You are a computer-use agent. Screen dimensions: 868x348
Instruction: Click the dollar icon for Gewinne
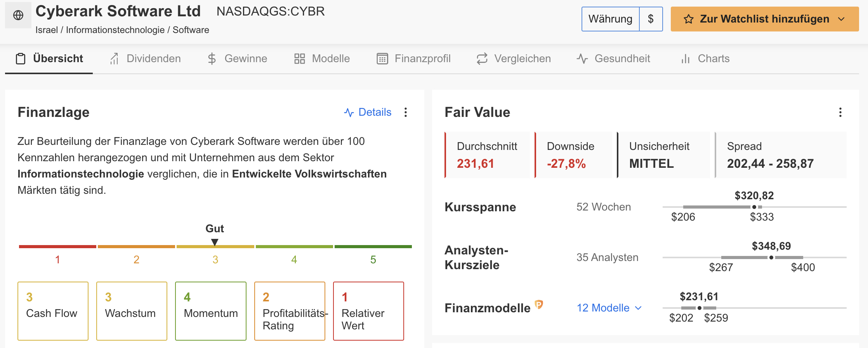[x=212, y=59]
